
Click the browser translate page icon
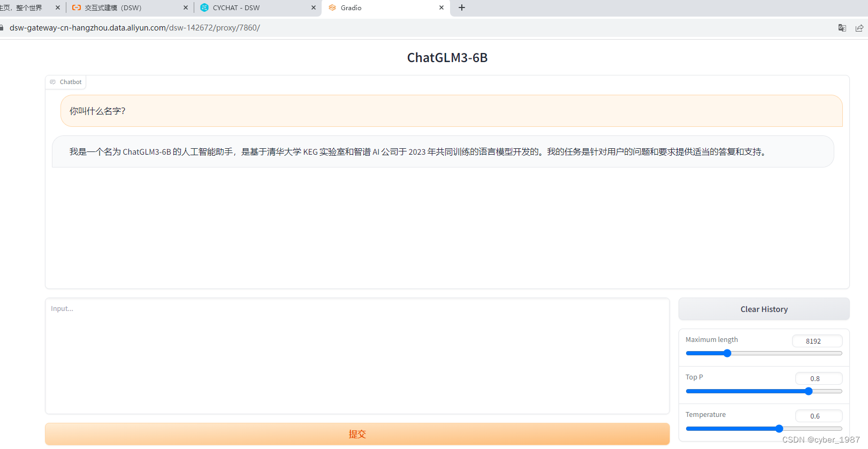click(842, 28)
